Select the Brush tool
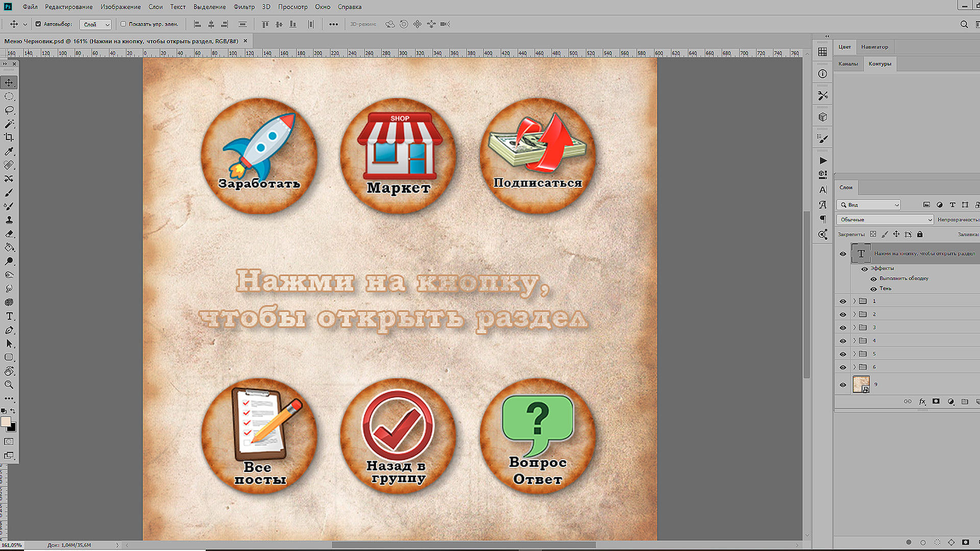980x551 pixels. point(9,193)
